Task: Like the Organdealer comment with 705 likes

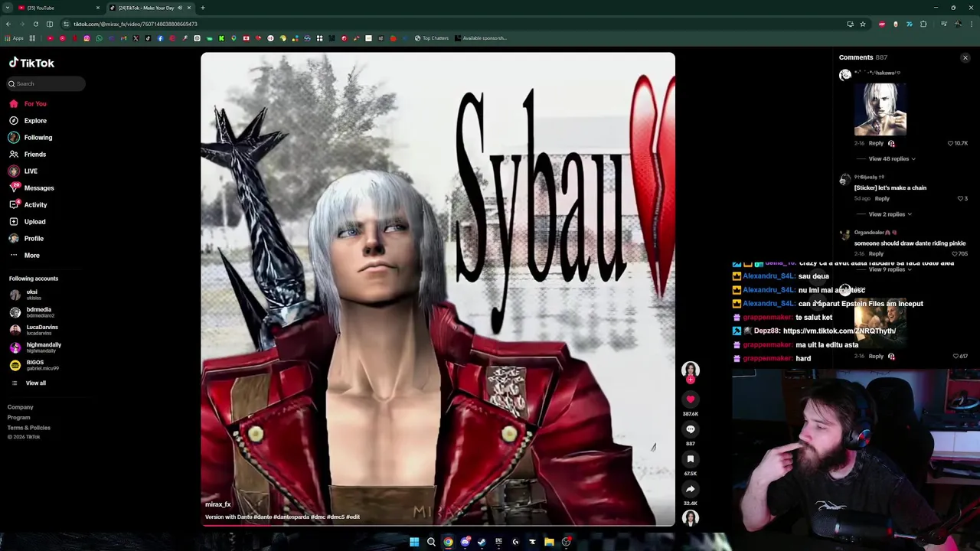Action: click(x=961, y=254)
